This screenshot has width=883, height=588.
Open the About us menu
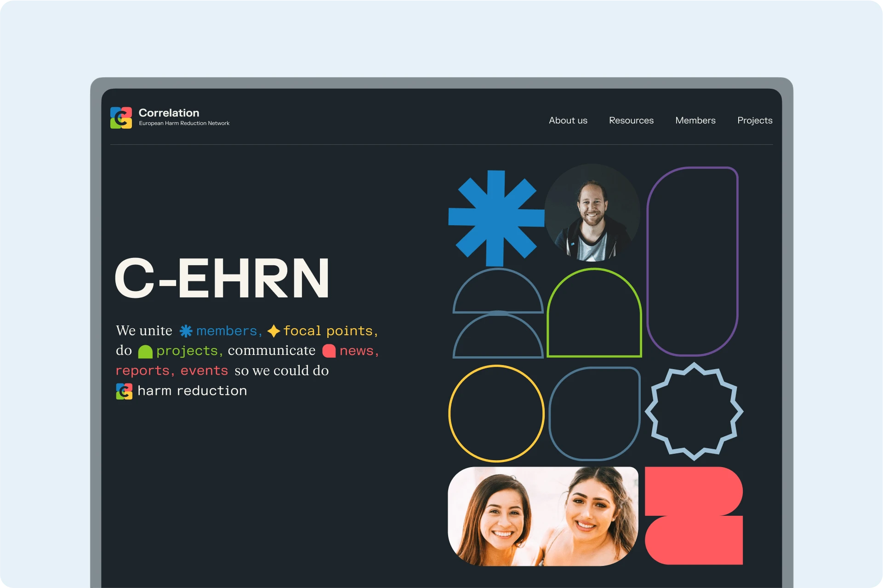point(568,120)
